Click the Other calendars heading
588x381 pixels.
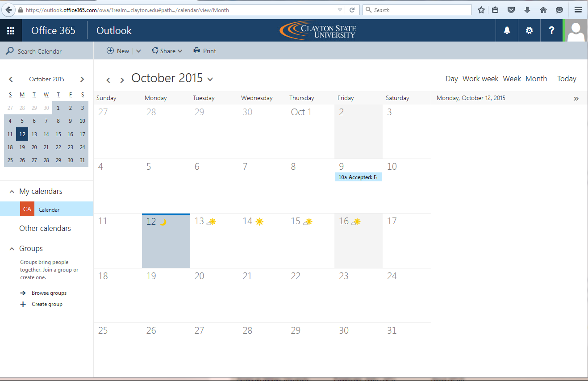point(45,228)
